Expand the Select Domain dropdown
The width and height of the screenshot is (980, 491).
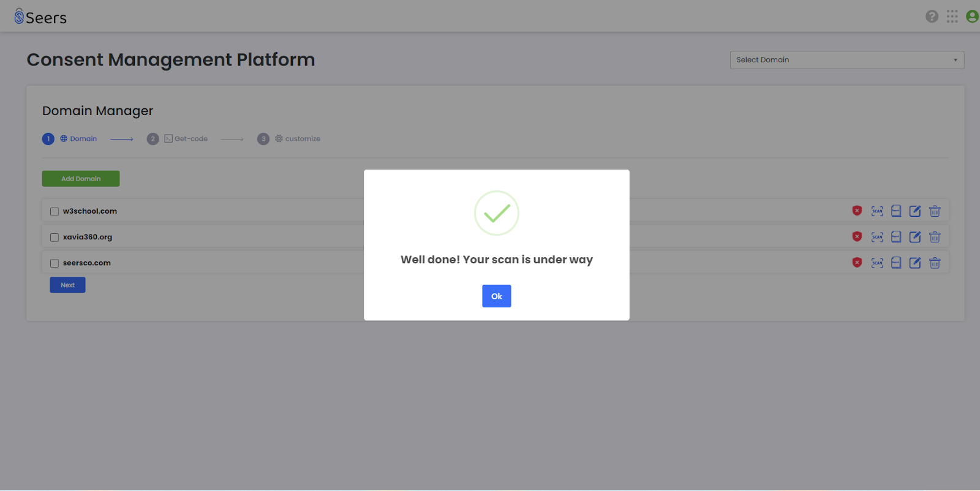[847, 60]
